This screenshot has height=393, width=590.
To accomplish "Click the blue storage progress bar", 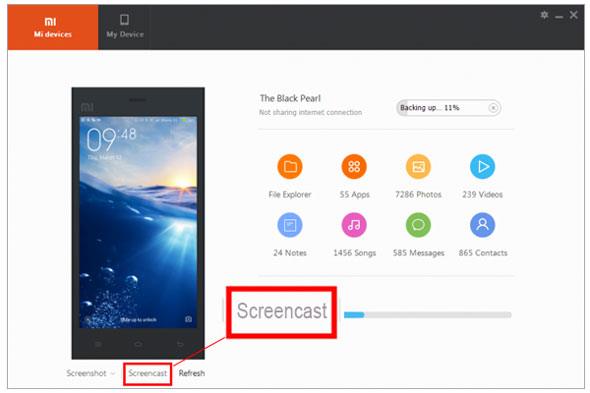I will tap(427, 315).
